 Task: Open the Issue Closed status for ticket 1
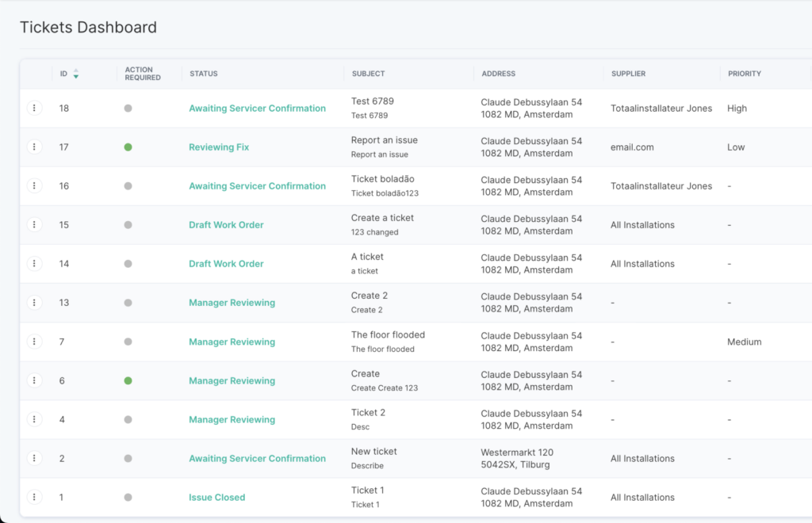pos(216,497)
